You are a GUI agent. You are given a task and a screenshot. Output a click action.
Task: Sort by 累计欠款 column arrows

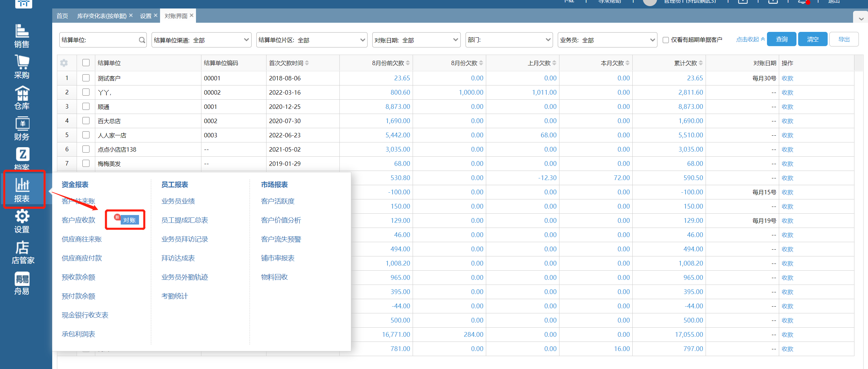pos(701,63)
